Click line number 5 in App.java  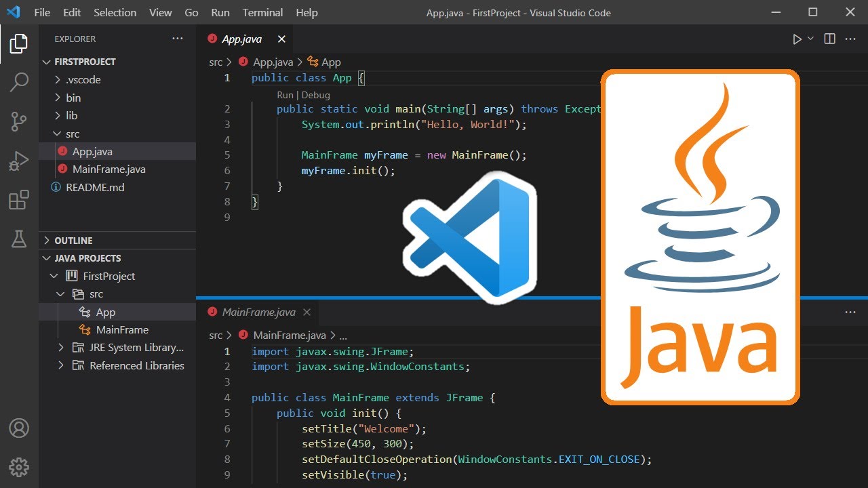[x=227, y=155]
